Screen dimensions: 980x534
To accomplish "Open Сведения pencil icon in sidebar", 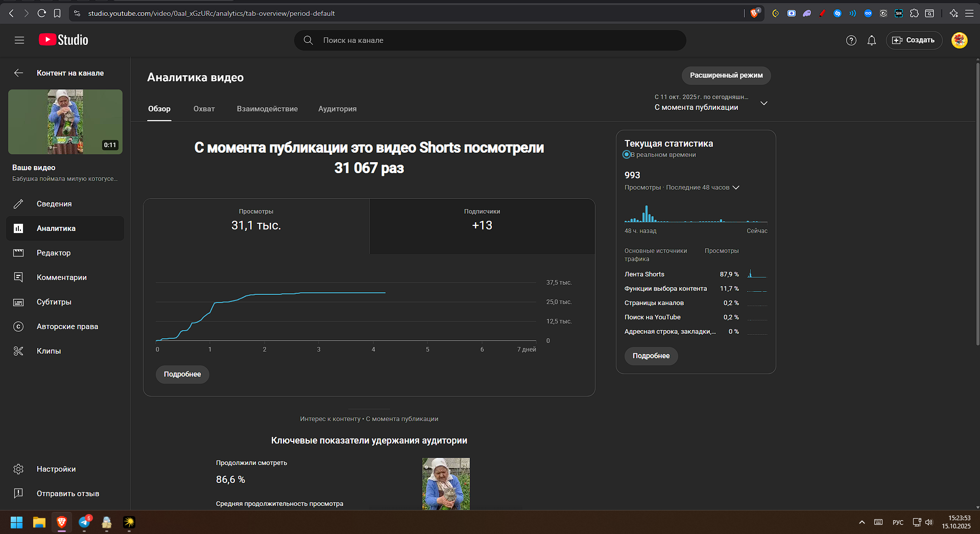I will 18,204.
